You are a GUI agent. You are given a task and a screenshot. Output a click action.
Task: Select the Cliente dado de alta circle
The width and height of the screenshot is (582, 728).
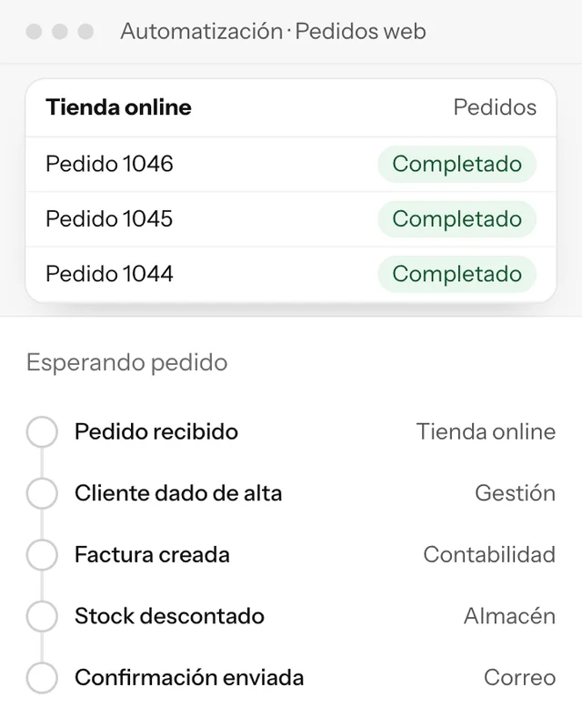pyautogui.click(x=42, y=493)
